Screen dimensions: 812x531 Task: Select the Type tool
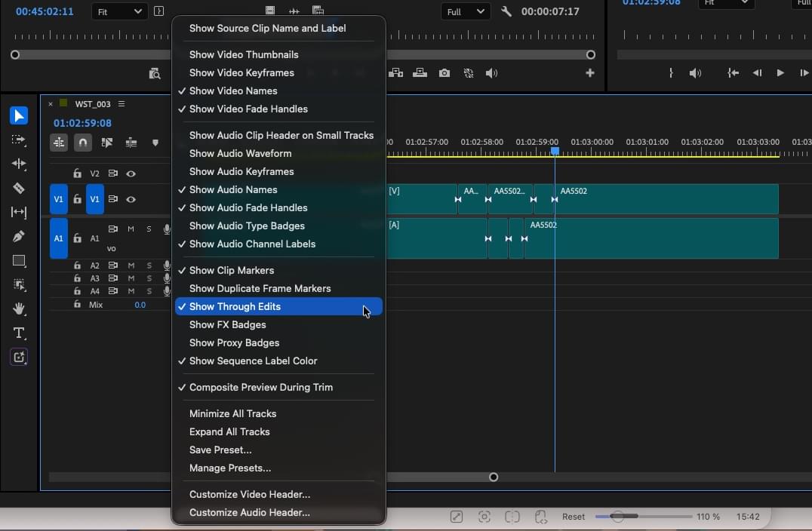coord(19,333)
